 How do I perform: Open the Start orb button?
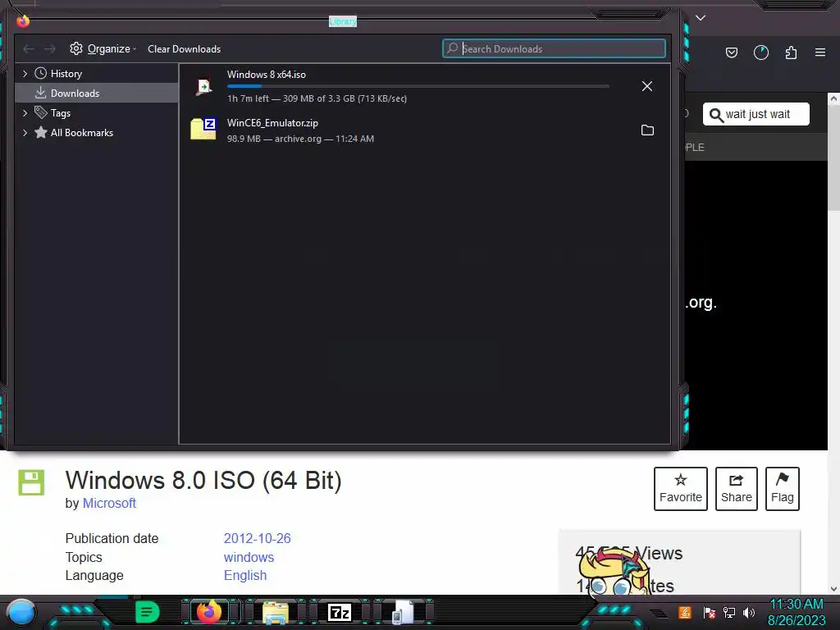click(x=21, y=612)
